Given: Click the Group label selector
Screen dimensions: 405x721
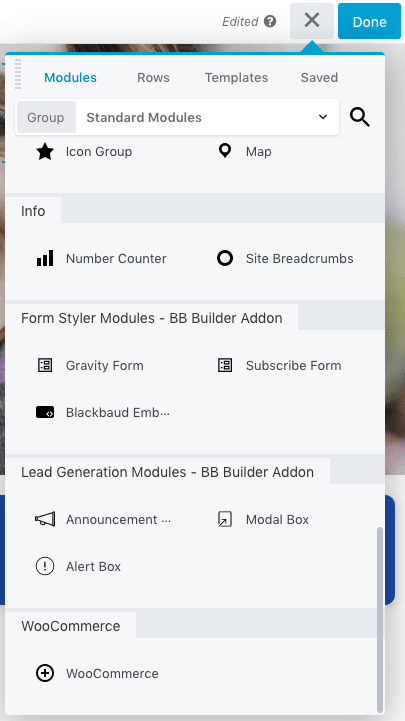Looking at the screenshot, I should (x=46, y=117).
